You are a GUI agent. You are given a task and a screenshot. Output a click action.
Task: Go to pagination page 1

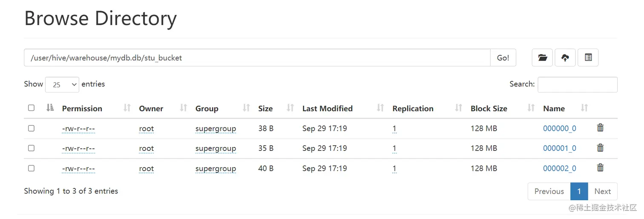(x=579, y=191)
